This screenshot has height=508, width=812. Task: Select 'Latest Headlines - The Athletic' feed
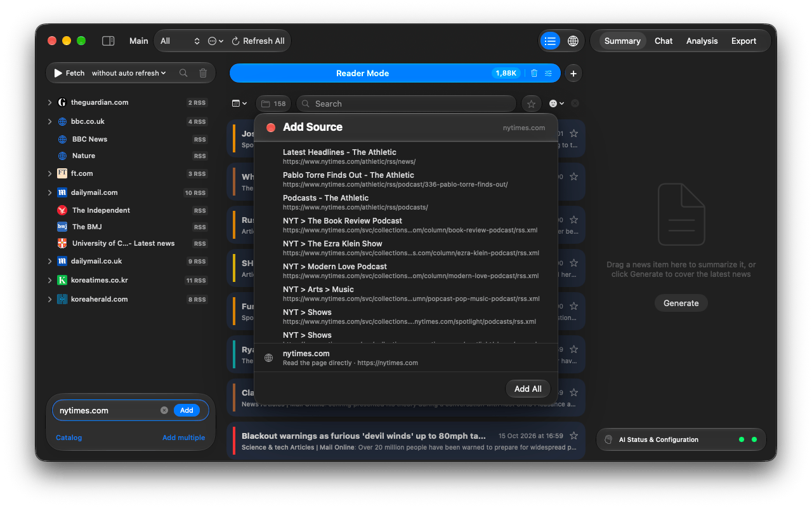pos(406,156)
